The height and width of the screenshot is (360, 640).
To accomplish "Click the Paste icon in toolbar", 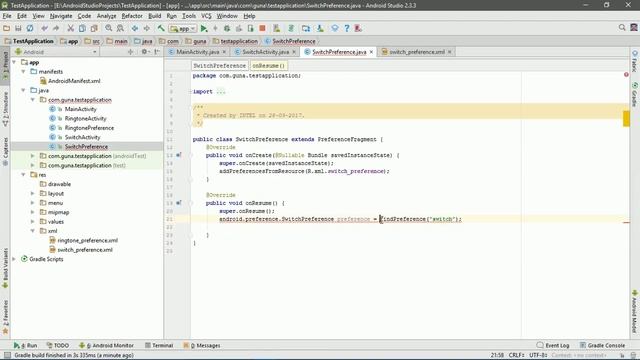I will coord(94,28).
